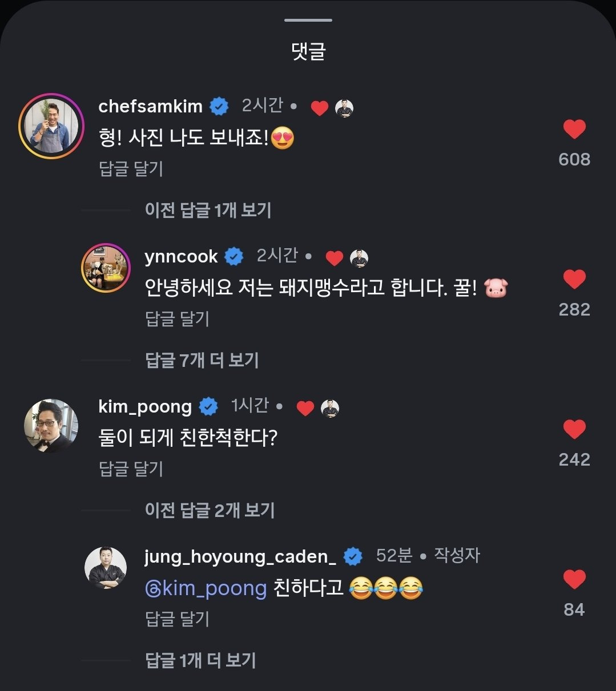The image size is (616, 691).
Task: Tap '답글 달기' under ynncook's comment
Action: tap(178, 319)
